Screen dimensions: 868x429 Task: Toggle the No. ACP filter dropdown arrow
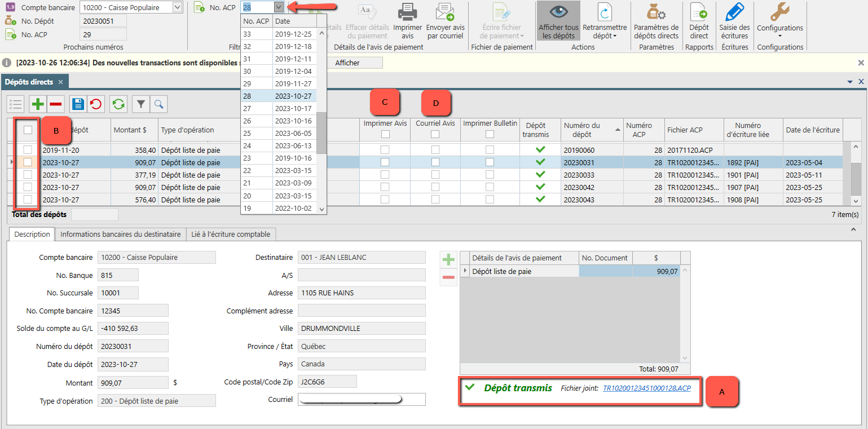pos(279,7)
